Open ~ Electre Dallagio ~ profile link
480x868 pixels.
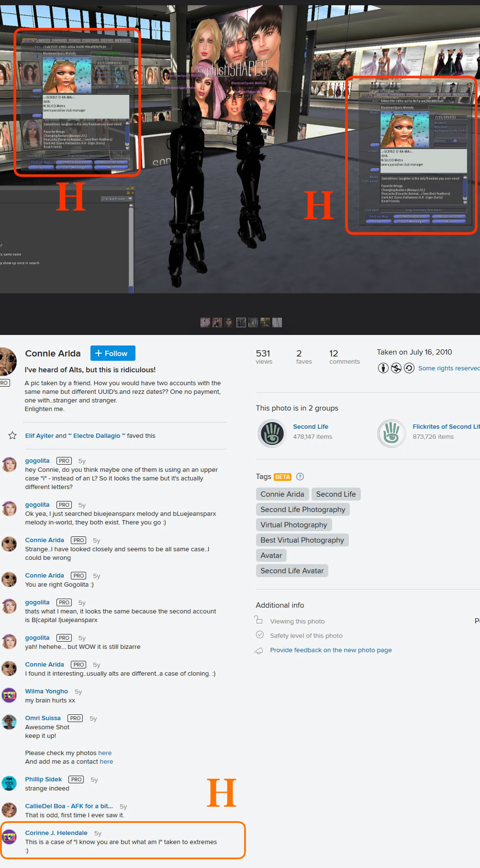[x=97, y=435]
